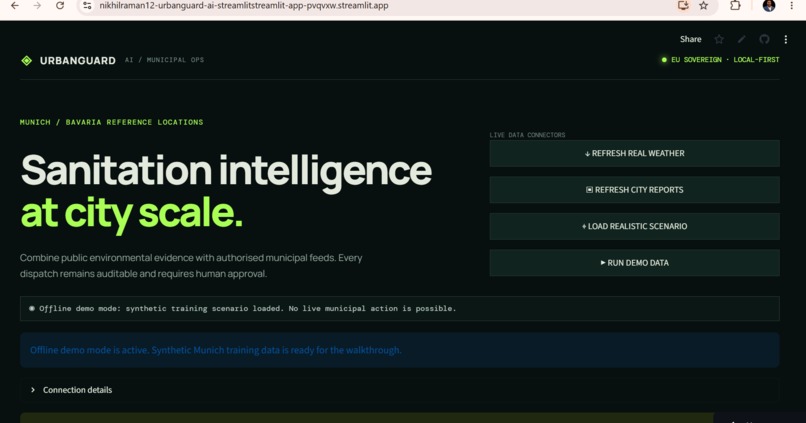Click the LIVE DATA CONNECTORS label
The width and height of the screenshot is (806, 423).
coord(527,135)
